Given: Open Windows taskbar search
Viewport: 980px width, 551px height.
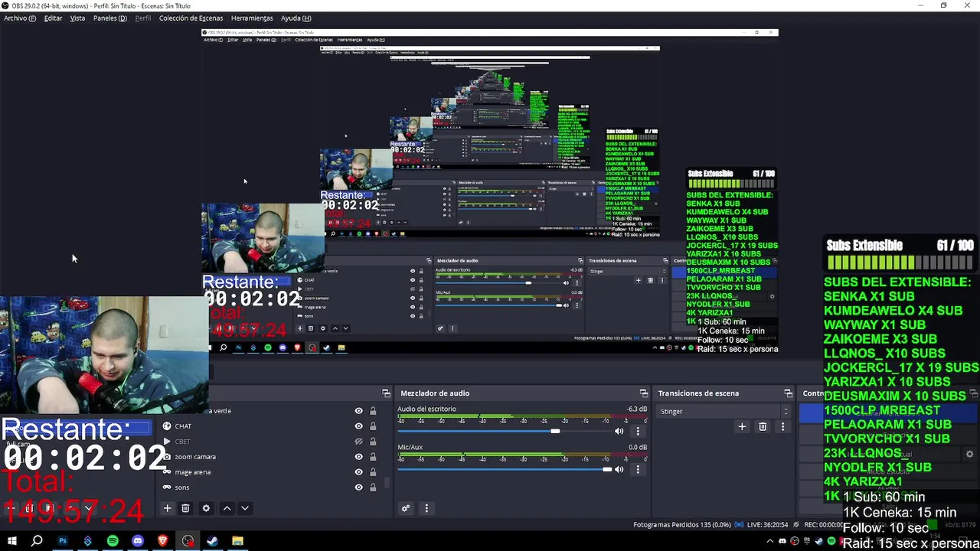Looking at the screenshot, I should tap(37, 541).
